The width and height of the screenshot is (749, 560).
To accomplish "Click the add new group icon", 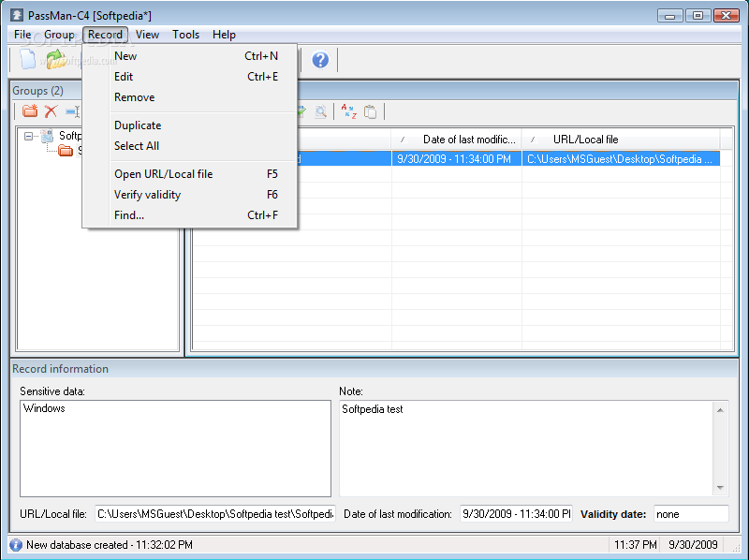I will [30, 111].
